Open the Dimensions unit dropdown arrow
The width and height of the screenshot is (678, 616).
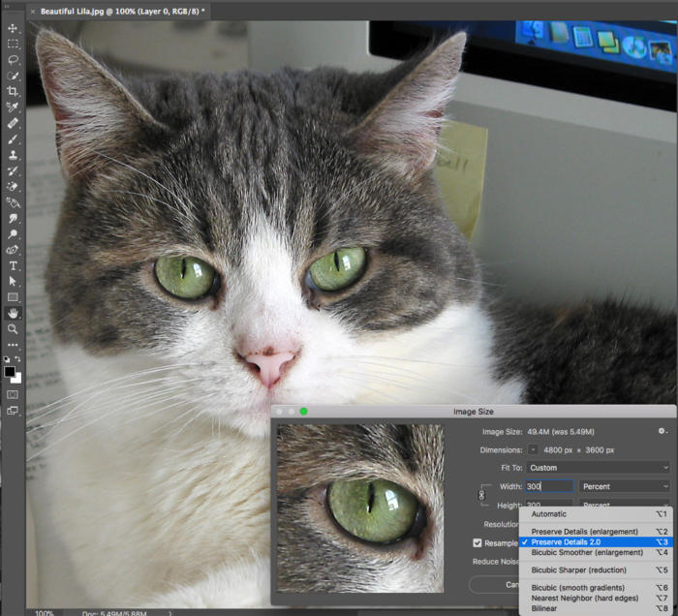[533, 450]
